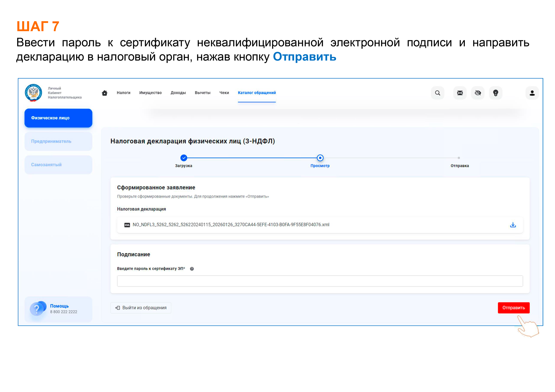Go to home via the house icon

104,93
